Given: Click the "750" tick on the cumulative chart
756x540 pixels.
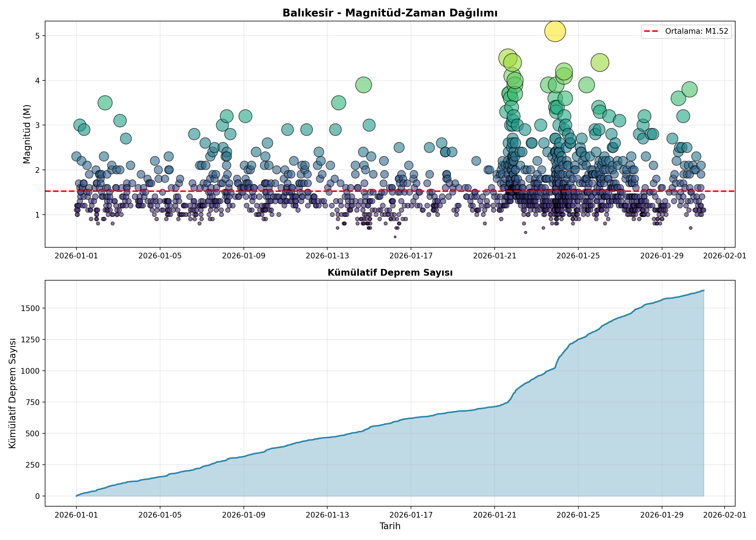Looking at the screenshot, I should (33, 402).
